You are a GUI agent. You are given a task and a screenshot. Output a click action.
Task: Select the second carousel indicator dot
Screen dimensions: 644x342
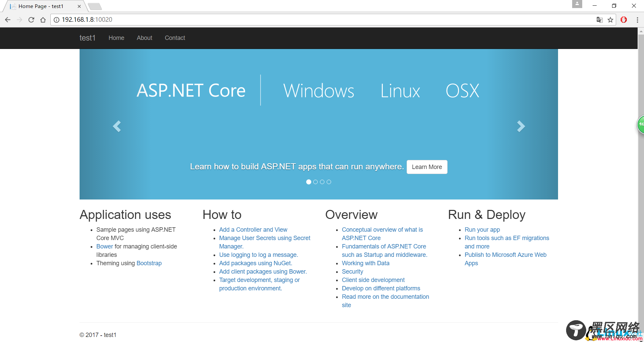315,182
